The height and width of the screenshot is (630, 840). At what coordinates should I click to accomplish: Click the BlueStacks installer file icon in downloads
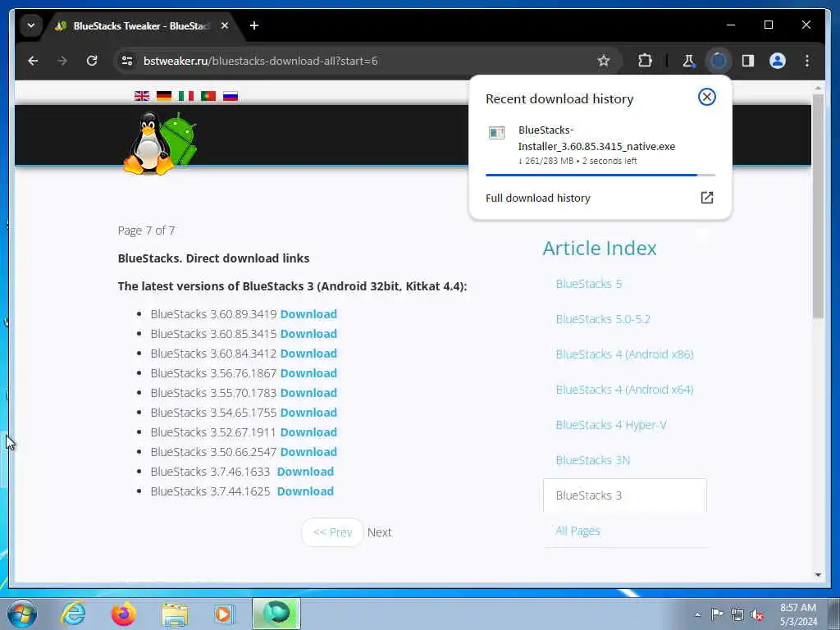pyautogui.click(x=496, y=133)
